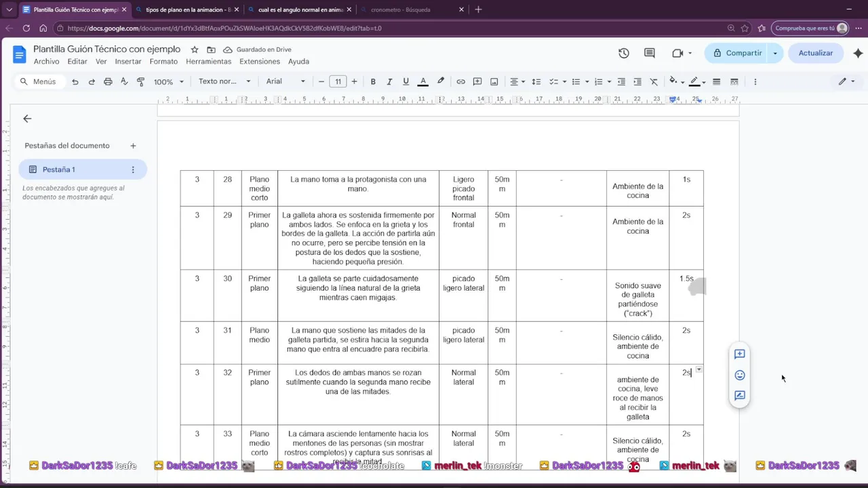868x488 pixels.
Task: Open the Ver menu
Action: pyautogui.click(x=101, y=62)
